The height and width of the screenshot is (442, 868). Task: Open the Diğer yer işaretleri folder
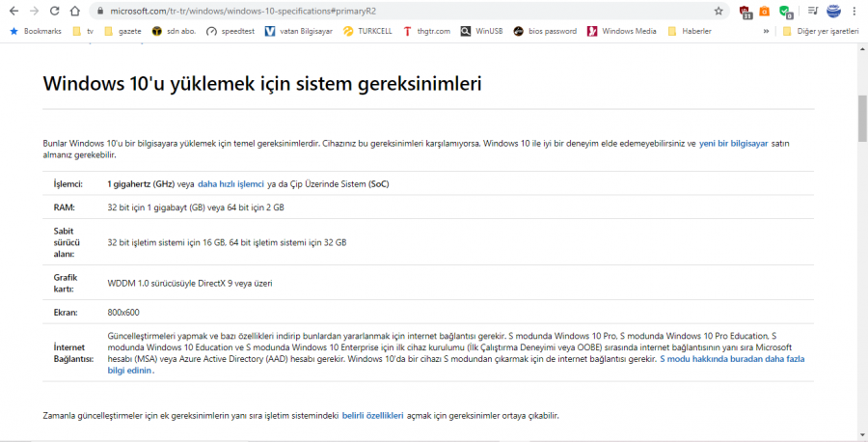pos(820,31)
